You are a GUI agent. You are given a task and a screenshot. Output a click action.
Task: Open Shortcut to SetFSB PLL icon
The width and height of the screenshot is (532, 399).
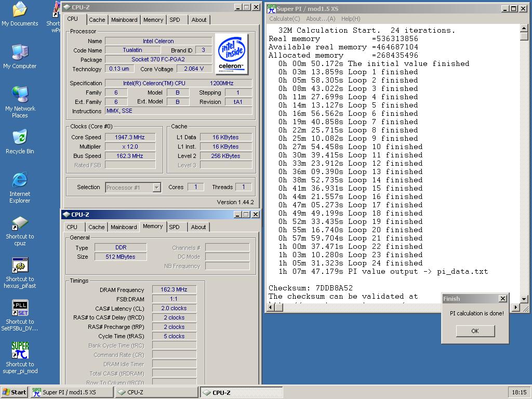coord(20,315)
